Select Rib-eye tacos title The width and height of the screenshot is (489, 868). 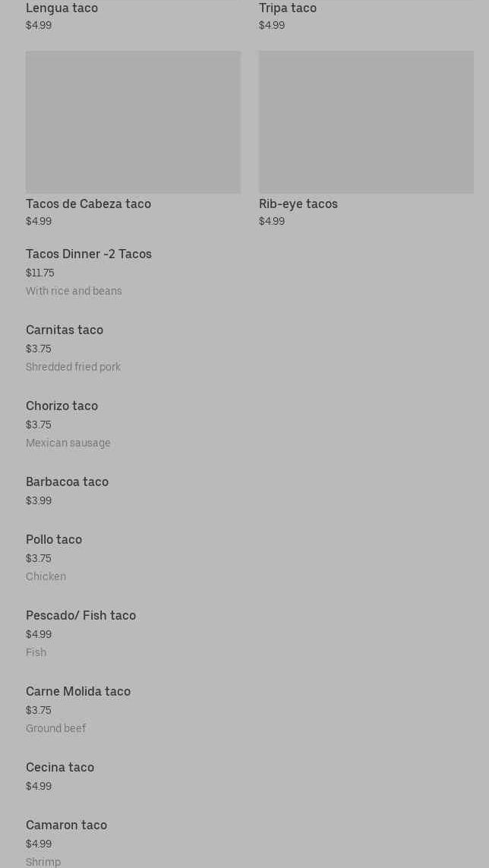pos(298,204)
